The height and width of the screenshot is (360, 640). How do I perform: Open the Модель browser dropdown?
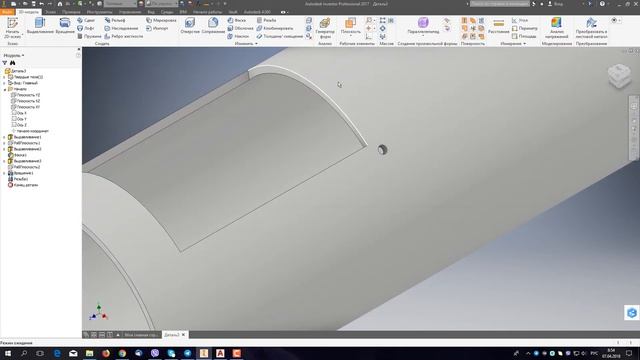point(13,56)
